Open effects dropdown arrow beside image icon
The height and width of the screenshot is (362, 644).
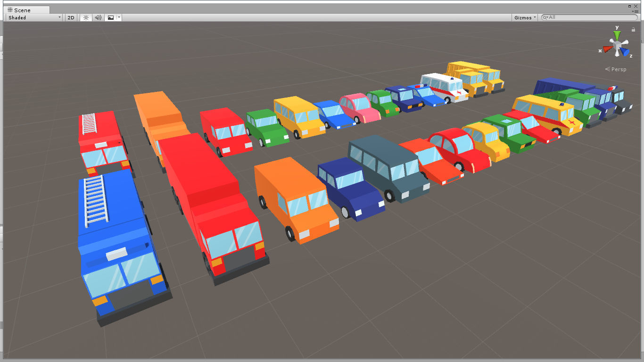click(x=119, y=17)
